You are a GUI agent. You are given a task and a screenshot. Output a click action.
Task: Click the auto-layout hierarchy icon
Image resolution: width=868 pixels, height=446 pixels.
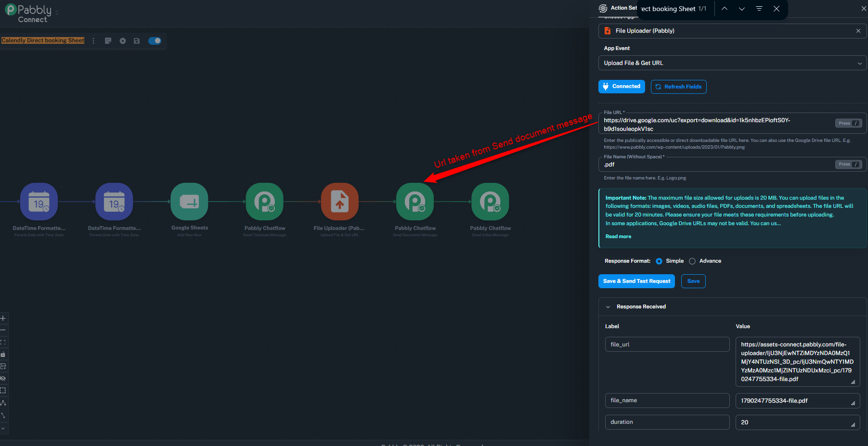click(3, 403)
